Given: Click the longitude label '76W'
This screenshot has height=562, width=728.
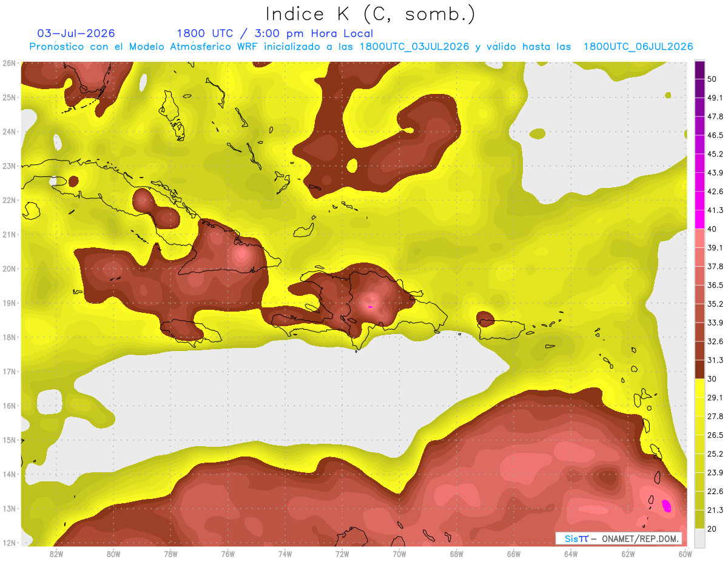Looking at the screenshot, I should point(228,554).
